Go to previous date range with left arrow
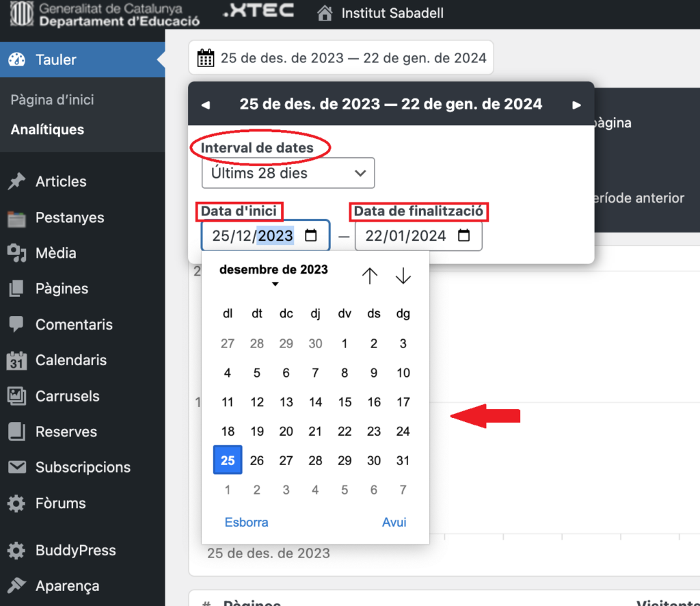The height and width of the screenshot is (606, 700). coord(206,105)
